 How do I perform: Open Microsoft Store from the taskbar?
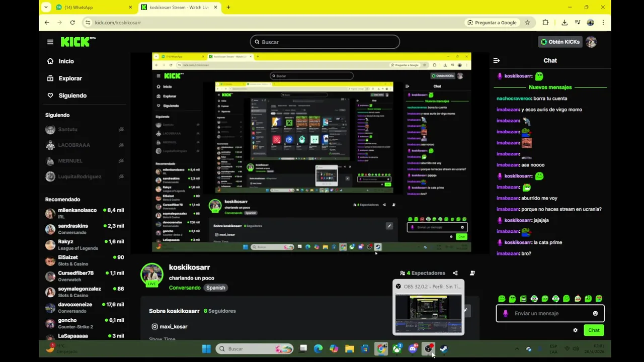pyautogui.click(x=365, y=348)
